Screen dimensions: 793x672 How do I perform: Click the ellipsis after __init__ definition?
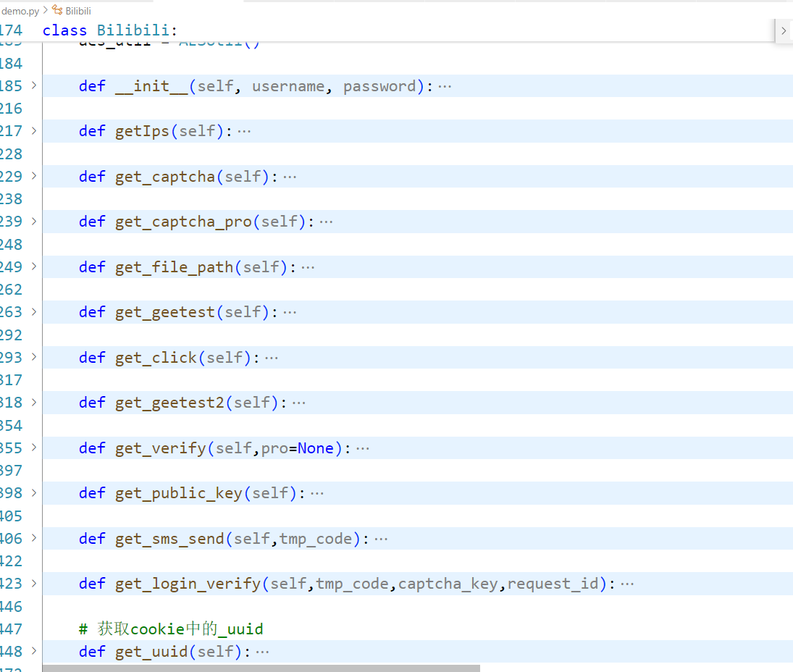click(x=445, y=86)
